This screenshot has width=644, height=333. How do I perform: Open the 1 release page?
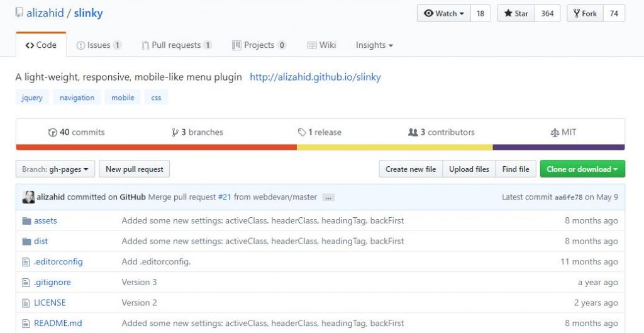pyautogui.click(x=319, y=132)
